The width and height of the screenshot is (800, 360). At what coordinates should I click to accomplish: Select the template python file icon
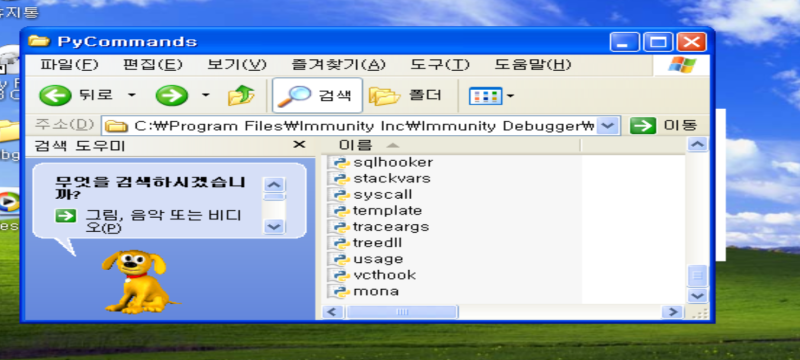coord(339,211)
